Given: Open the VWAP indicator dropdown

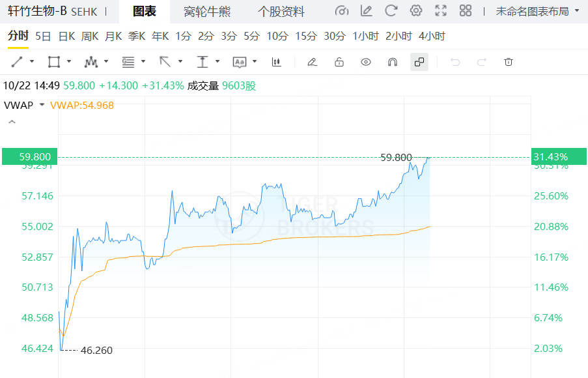Looking at the screenshot, I should point(42,105).
